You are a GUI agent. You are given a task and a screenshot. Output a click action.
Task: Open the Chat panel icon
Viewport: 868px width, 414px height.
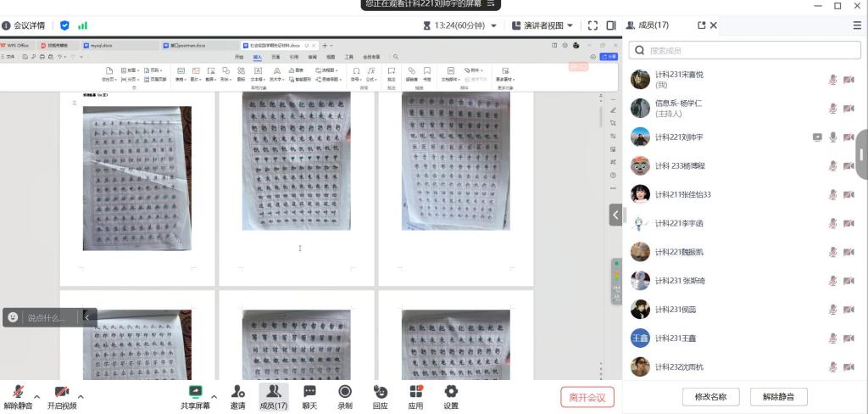[309, 392]
